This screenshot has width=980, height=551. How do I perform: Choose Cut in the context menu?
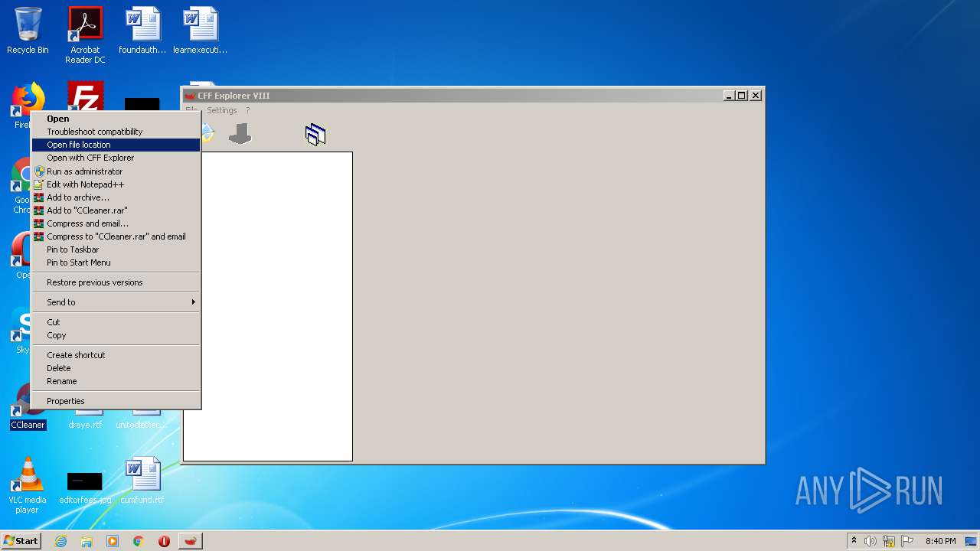pos(116,322)
